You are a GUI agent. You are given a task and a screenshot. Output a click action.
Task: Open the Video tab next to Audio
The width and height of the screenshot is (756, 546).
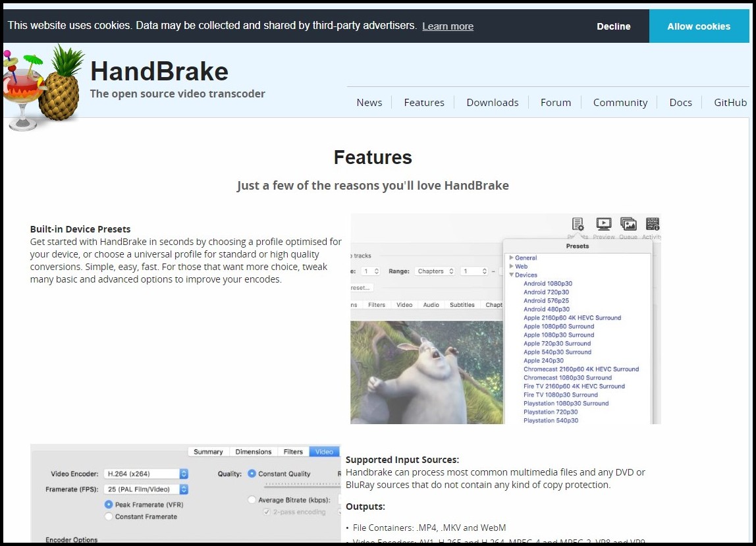(404, 305)
